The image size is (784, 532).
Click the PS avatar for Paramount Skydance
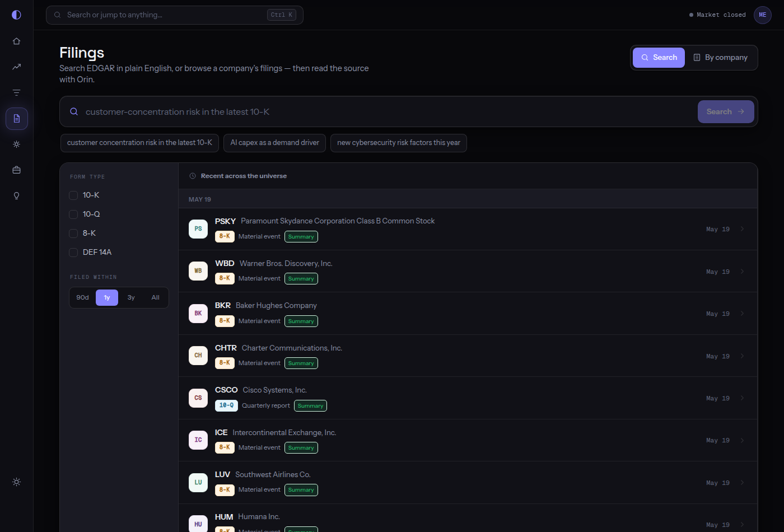(x=198, y=229)
